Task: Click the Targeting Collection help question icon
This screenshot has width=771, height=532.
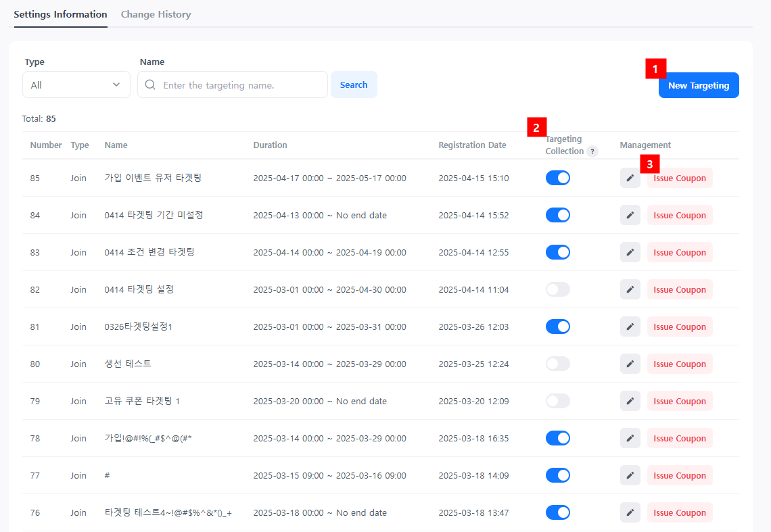Action: (x=592, y=151)
